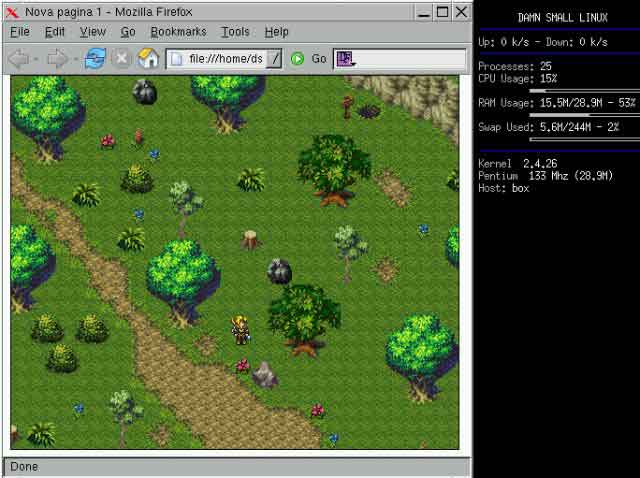Click the X logo in the title bar

(x=12, y=12)
